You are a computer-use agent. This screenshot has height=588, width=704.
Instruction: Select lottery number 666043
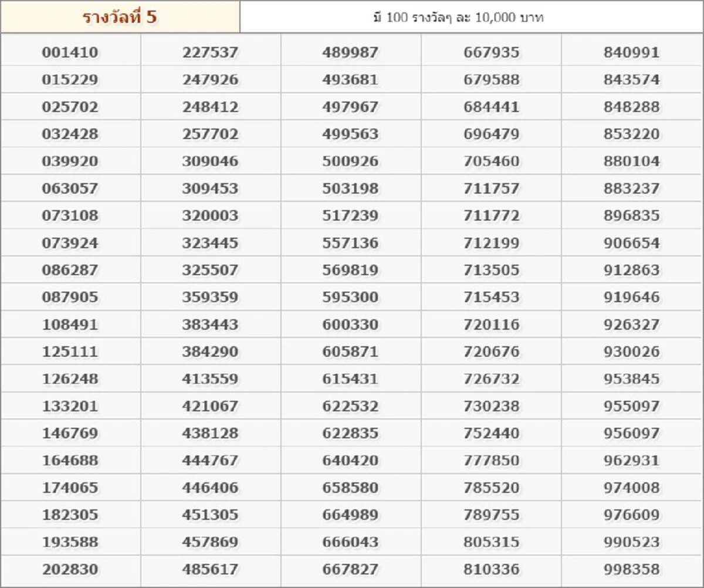[x=350, y=542]
